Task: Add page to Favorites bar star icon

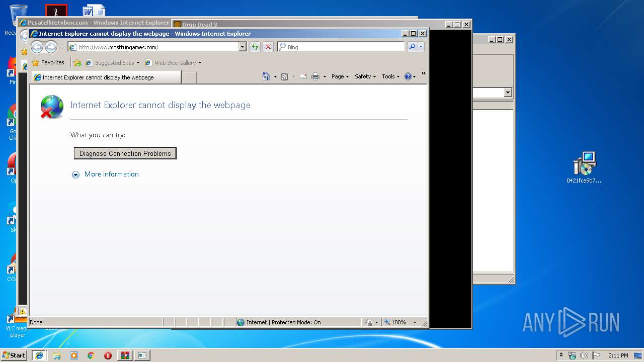Action: pyautogui.click(x=77, y=63)
